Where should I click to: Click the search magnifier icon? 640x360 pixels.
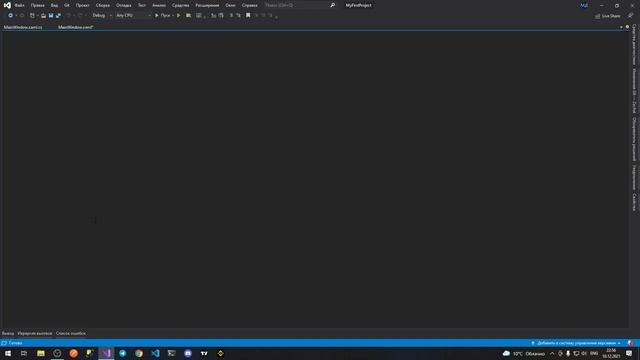(333, 5)
